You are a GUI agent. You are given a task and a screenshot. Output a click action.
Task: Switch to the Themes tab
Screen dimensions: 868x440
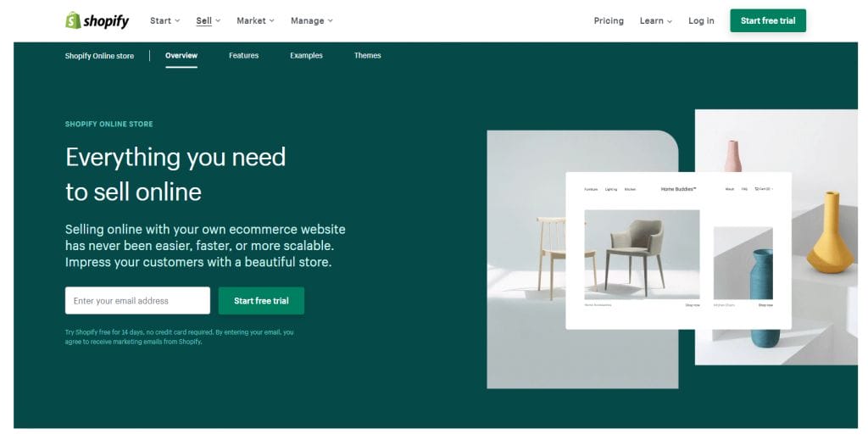pyautogui.click(x=368, y=55)
